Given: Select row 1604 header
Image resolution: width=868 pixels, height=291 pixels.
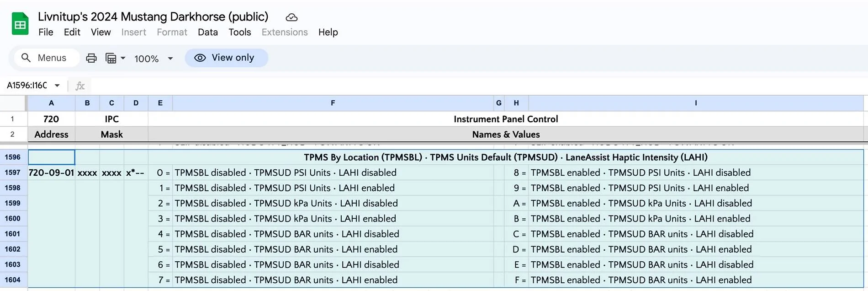Looking at the screenshot, I should click(x=13, y=280).
